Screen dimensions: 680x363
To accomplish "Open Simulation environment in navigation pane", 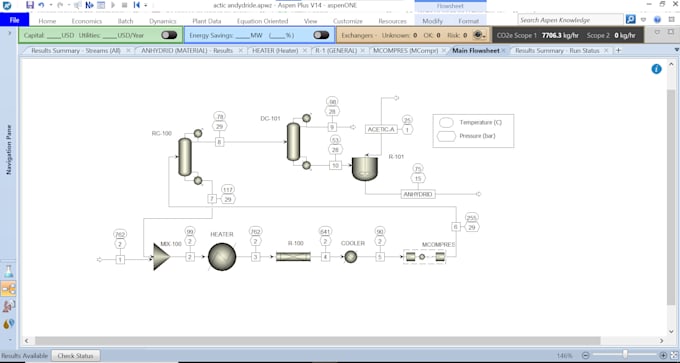I will pos(9,288).
